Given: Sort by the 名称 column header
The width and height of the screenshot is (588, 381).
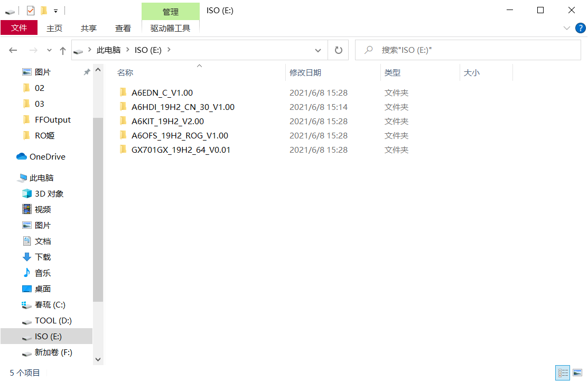Looking at the screenshot, I should coord(125,73).
